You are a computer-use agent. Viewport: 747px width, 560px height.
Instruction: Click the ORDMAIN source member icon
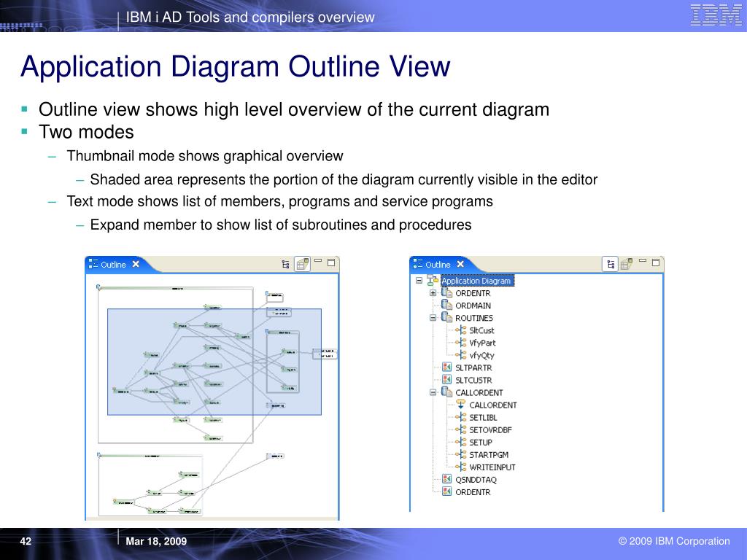pyautogui.click(x=447, y=305)
